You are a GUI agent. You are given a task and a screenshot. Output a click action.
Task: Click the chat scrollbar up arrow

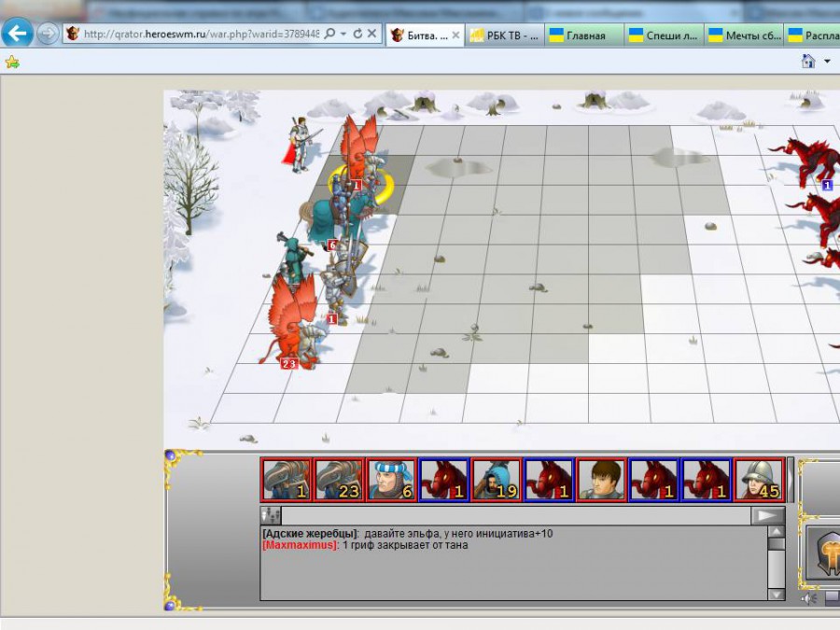(x=776, y=532)
